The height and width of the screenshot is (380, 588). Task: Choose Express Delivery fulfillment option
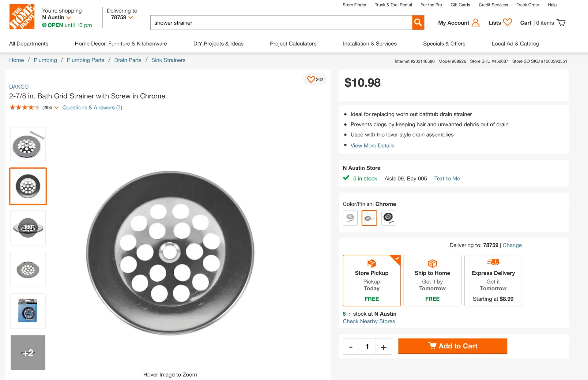point(493,280)
